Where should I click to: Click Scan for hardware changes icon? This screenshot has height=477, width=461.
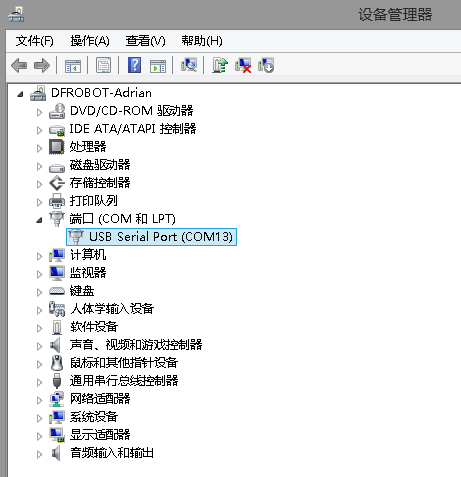pos(189,65)
